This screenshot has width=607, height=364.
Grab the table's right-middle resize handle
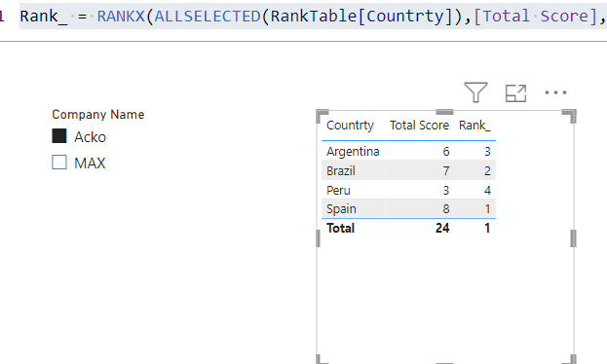pyautogui.click(x=573, y=237)
